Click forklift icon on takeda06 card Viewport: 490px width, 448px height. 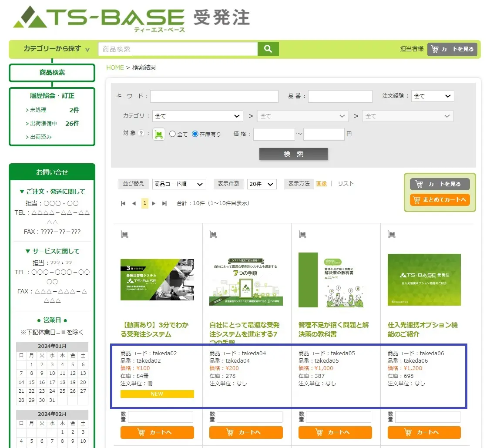392,234
